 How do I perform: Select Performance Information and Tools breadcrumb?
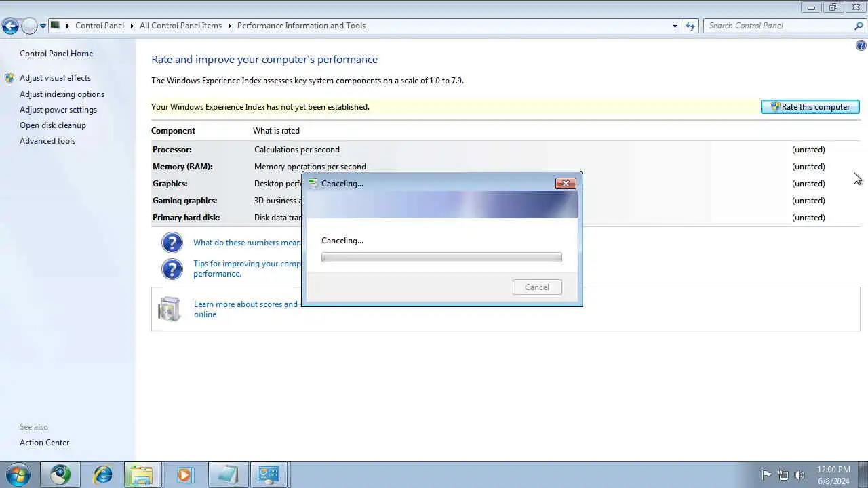coord(301,26)
